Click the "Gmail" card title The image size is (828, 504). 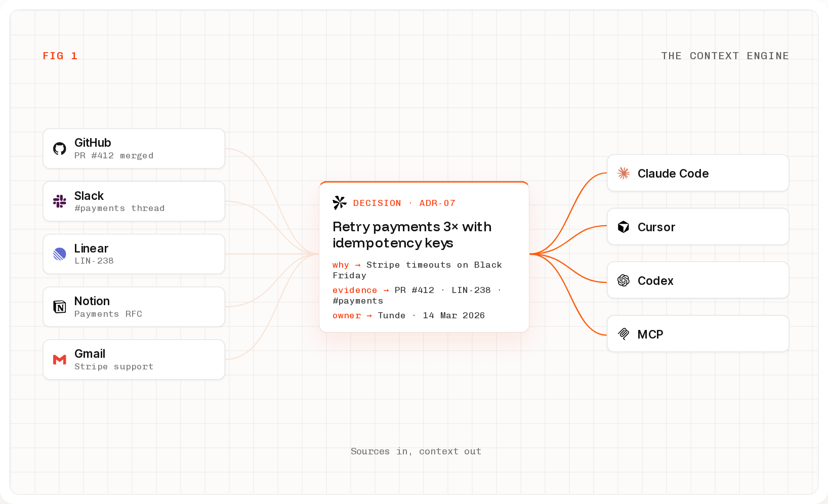pos(90,354)
